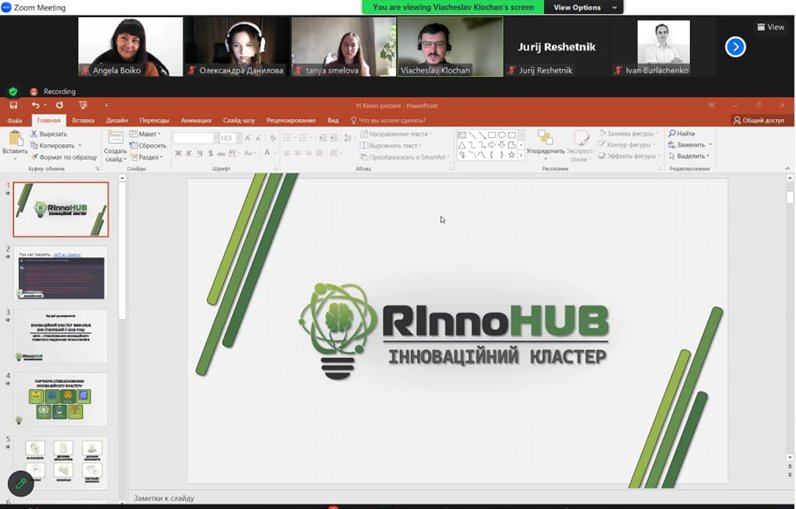The image size is (796, 509).
Task: Click the font name combo box
Action: (x=195, y=138)
